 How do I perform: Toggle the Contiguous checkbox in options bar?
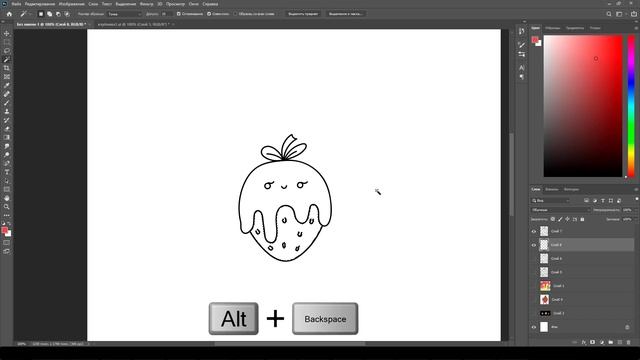209,14
